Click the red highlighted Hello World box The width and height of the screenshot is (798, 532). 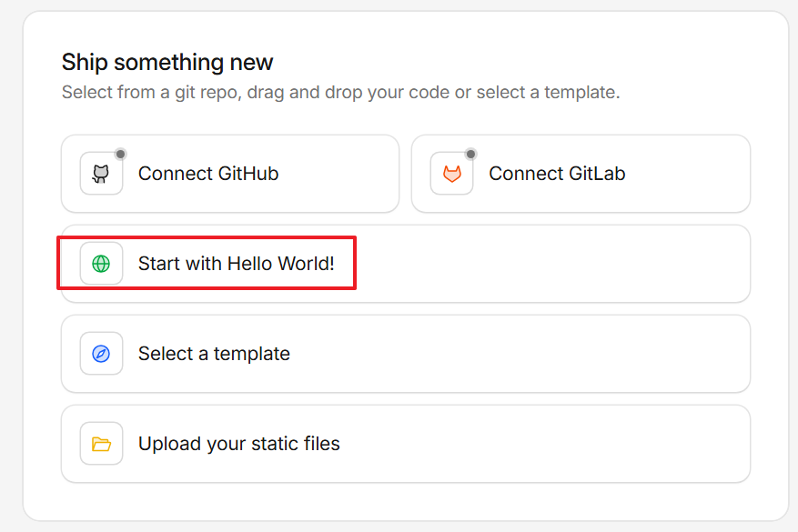point(207,263)
